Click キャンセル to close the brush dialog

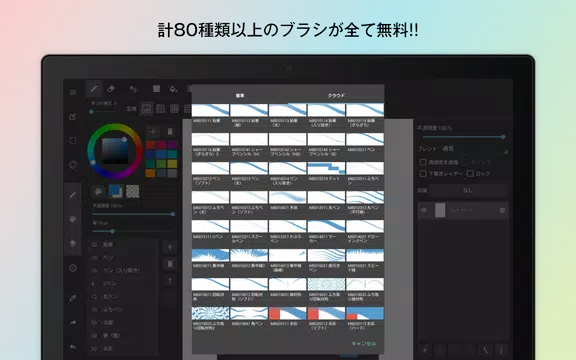click(364, 343)
